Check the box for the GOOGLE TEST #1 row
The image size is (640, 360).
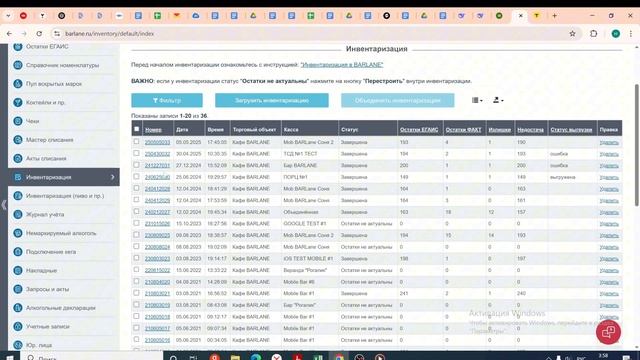(136, 223)
